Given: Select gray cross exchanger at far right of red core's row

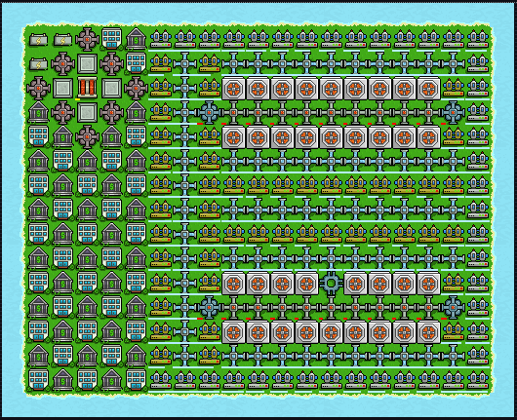Looking at the screenshot, I should tap(136, 88).
